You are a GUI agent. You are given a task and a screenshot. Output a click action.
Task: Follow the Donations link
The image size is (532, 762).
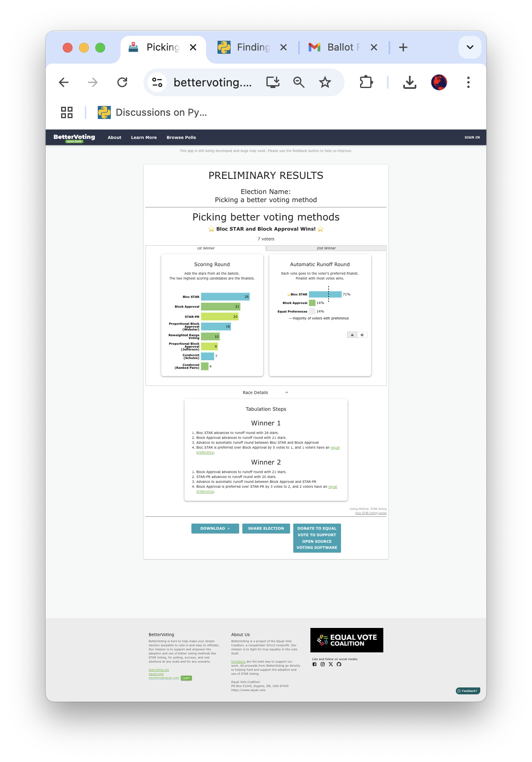[238, 662]
